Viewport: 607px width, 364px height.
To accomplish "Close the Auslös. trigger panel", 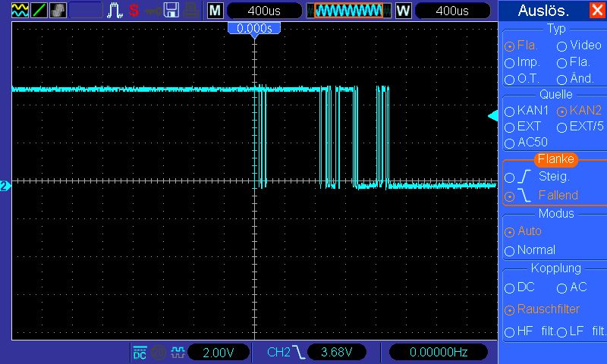I will click(x=597, y=10).
